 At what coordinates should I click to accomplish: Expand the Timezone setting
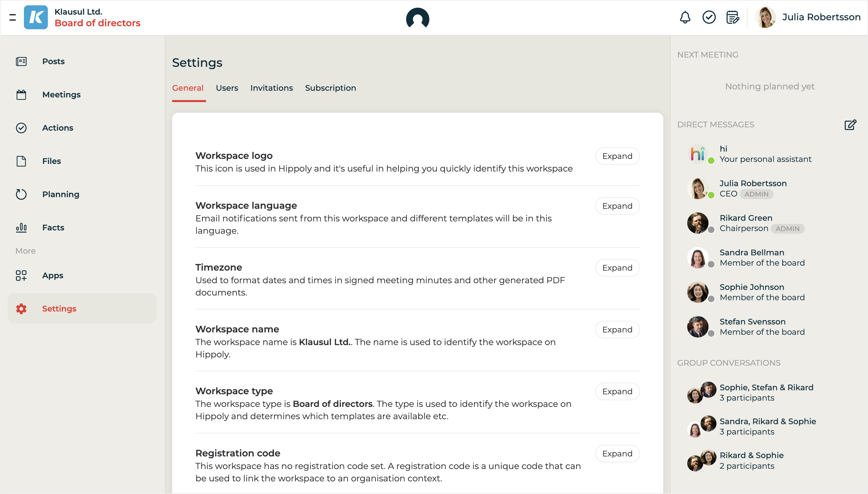coord(617,268)
